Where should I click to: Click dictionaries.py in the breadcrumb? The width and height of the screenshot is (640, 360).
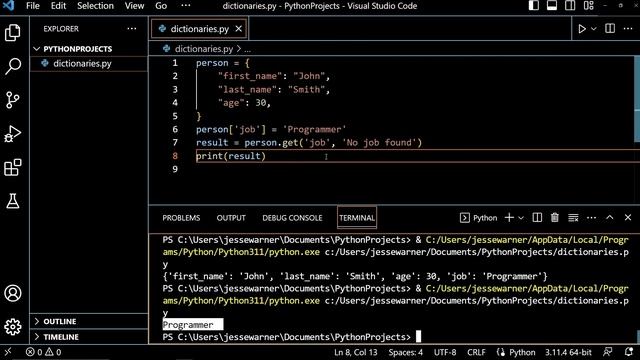point(203,49)
